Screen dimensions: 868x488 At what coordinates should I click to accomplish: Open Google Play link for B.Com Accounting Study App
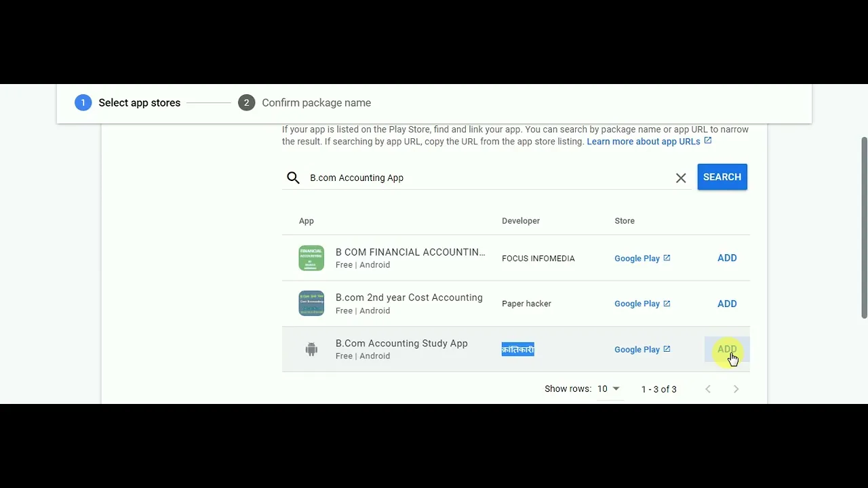(637, 350)
